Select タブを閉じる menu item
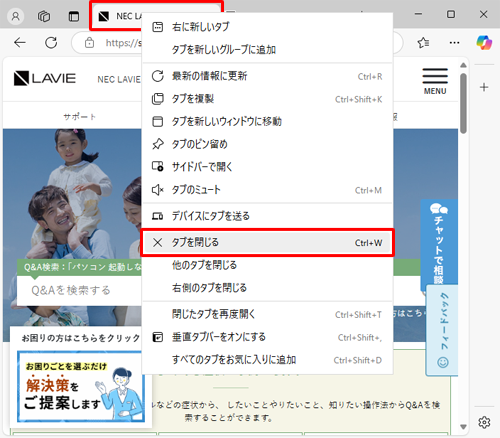500x438 pixels. click(267, 243)
